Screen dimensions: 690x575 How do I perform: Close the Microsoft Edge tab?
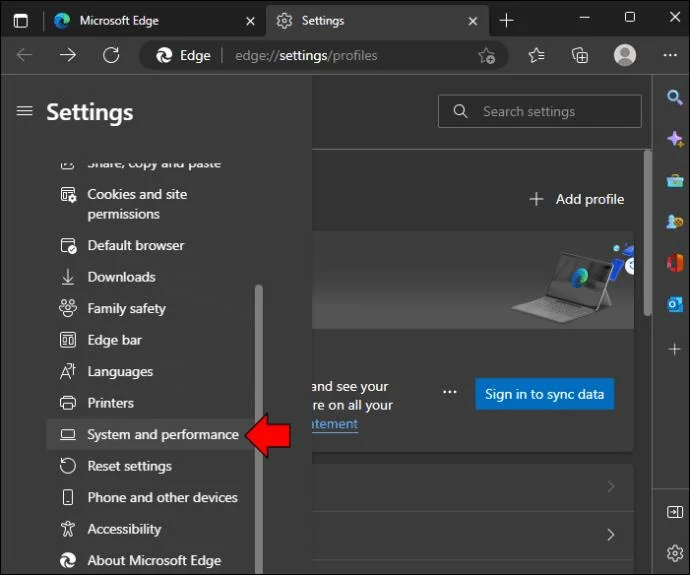pyautogui.click(x=250, y=21)
